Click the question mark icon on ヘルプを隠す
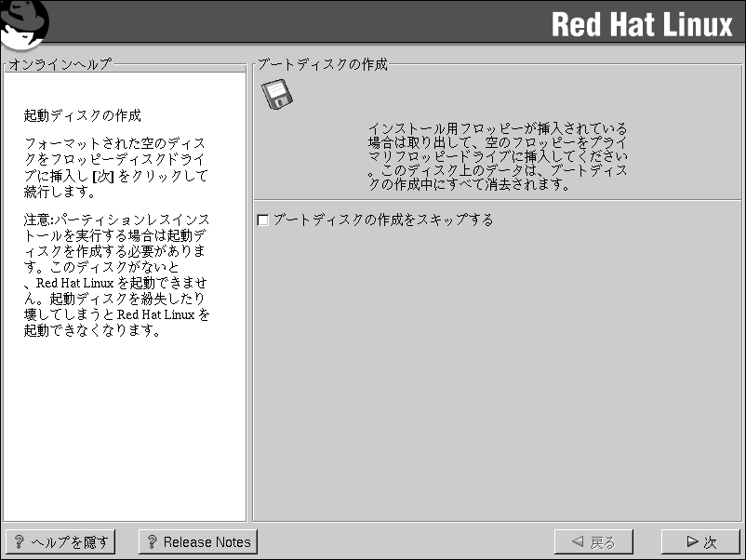746x560 pixels. [19, 542]
